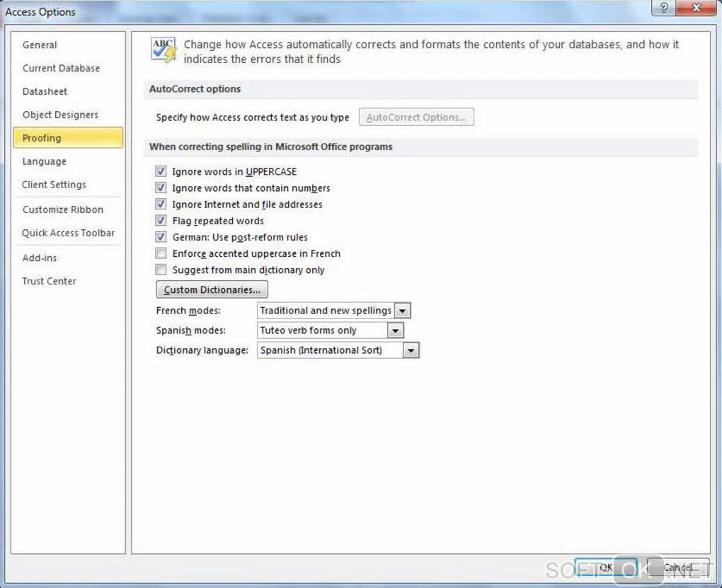Switch to Datasheet options
The image size is (722, 588).
tap(68, 91)
